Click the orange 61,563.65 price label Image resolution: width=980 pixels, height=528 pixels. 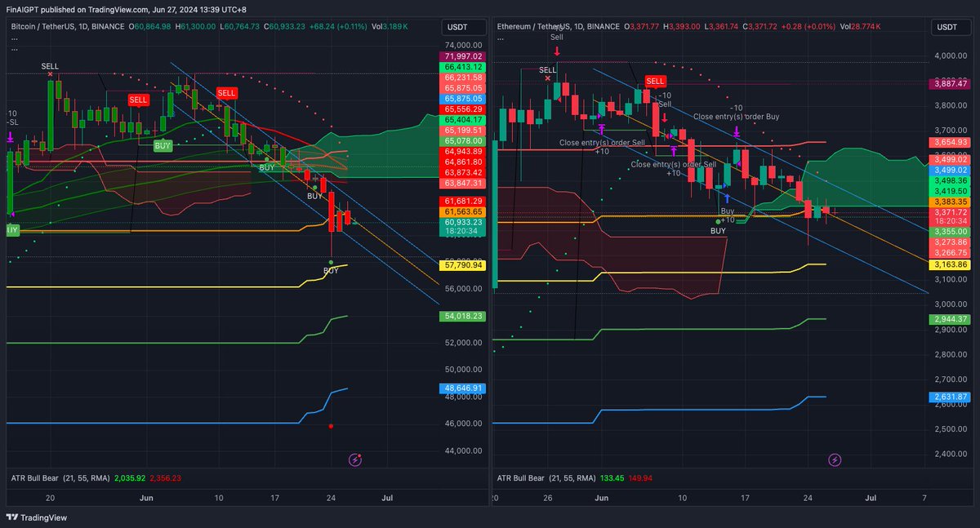464,211
